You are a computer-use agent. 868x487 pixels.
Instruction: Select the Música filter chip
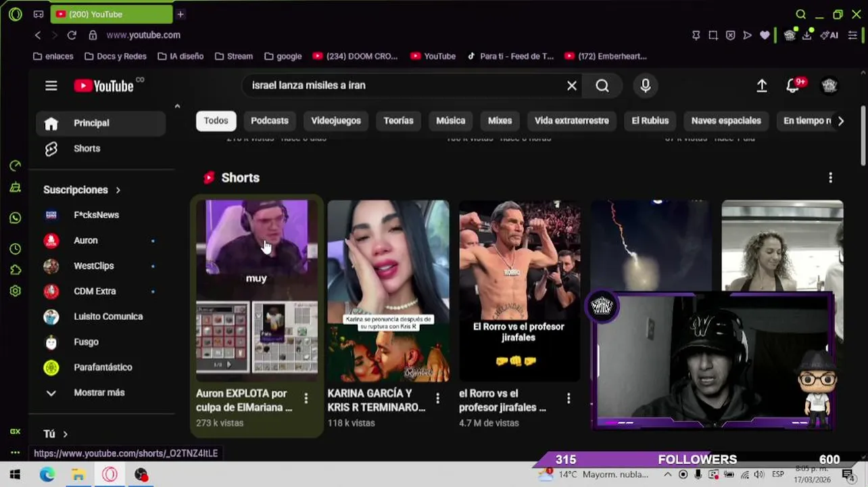(x=451, y=120)
